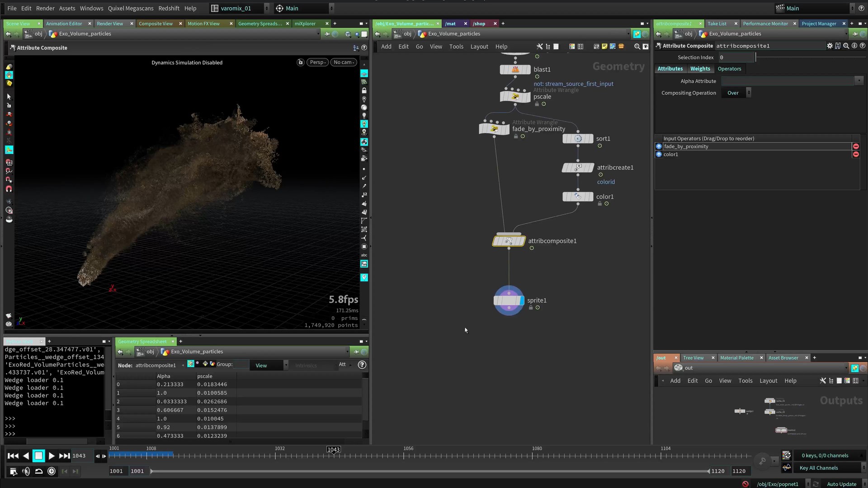Click Auto Update in the status bar

coord(841,484)
